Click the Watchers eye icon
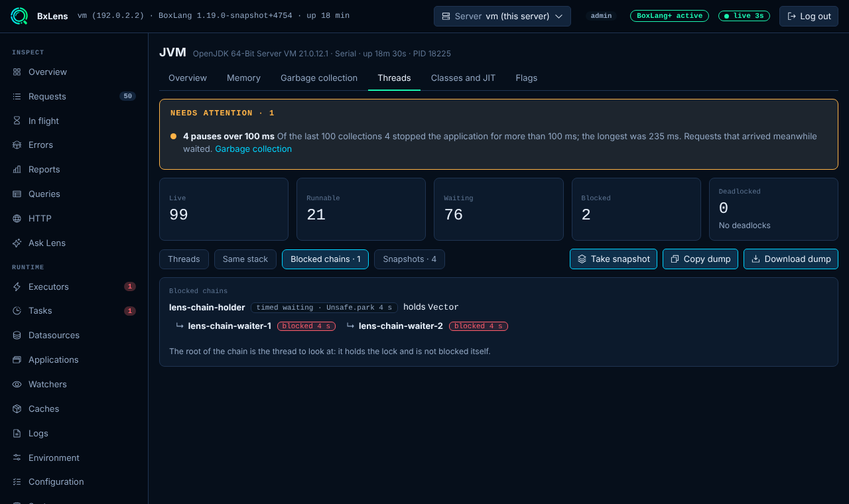Viewport: 849px width, 504px height. click(x=17, y=384)
